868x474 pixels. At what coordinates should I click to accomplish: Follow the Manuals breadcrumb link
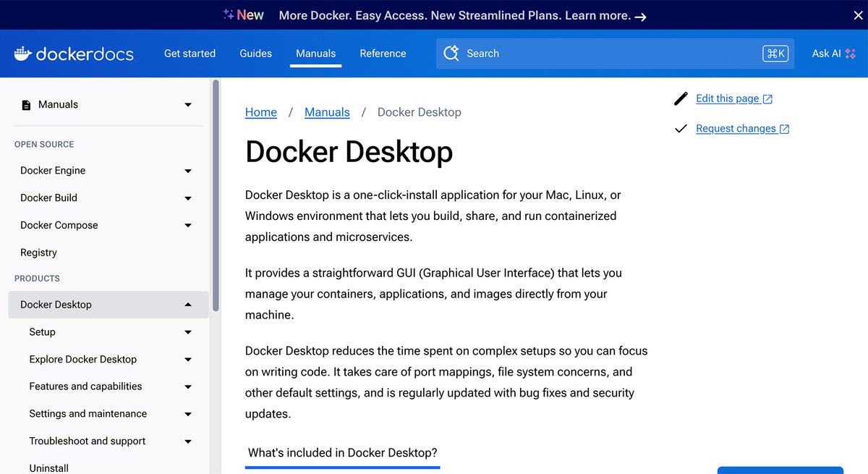[x=327, y=112]
